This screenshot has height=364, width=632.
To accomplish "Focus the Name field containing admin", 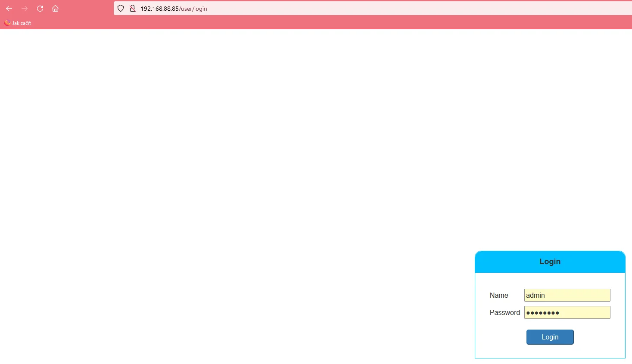I will point(567,295).
